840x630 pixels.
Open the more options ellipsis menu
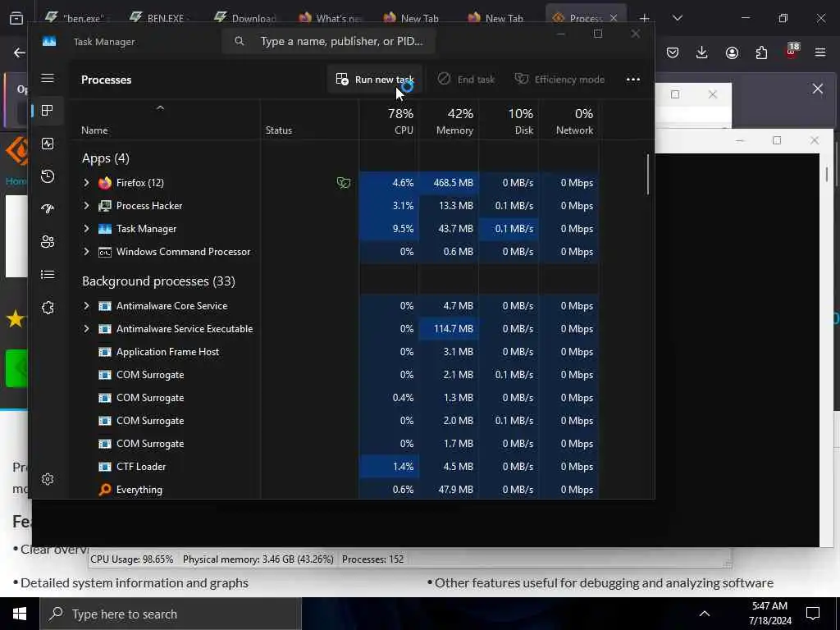[x=632, y=80]
